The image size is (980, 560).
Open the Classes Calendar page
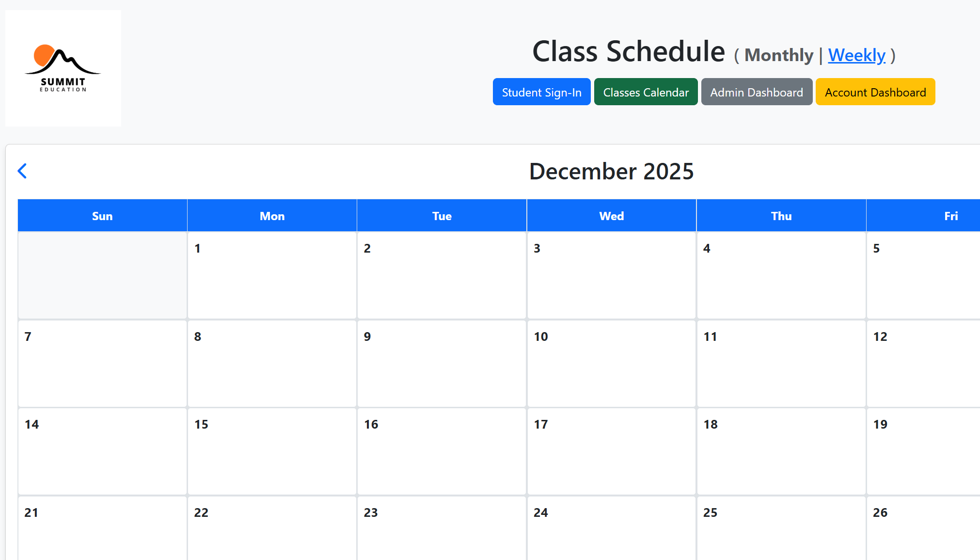[x=646, y=92]
